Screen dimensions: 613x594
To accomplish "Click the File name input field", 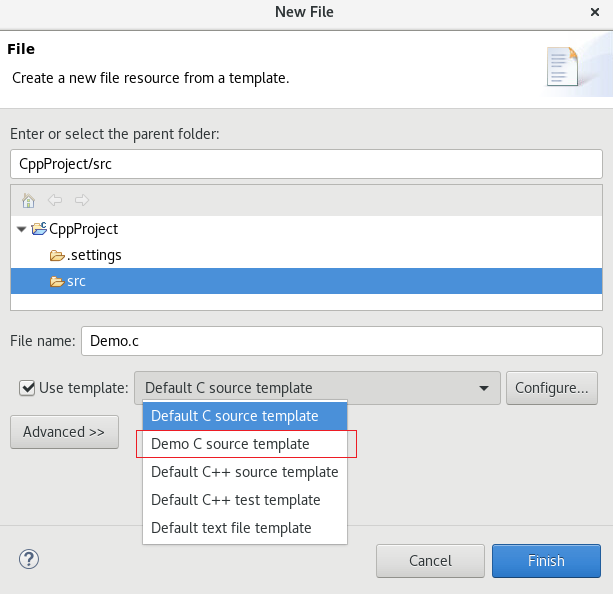I will click(341, 341).
